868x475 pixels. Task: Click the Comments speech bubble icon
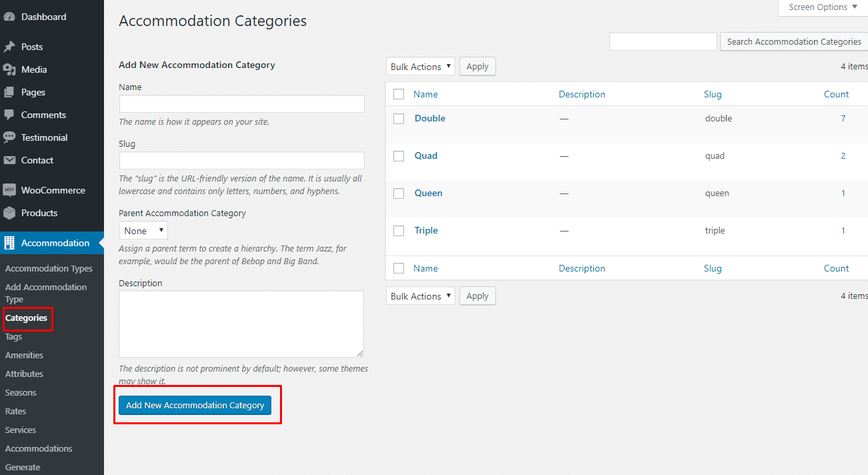click(9, 115)
